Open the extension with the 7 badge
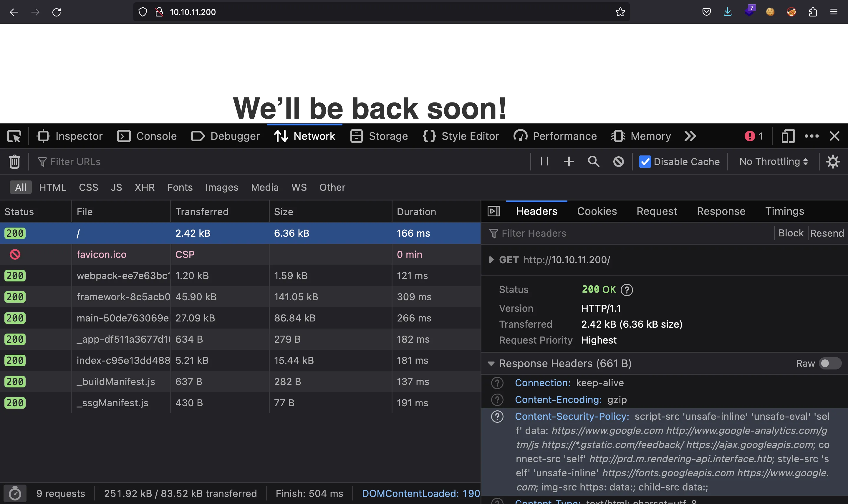This screenshot has width=848, height=504. pos(749,11)
